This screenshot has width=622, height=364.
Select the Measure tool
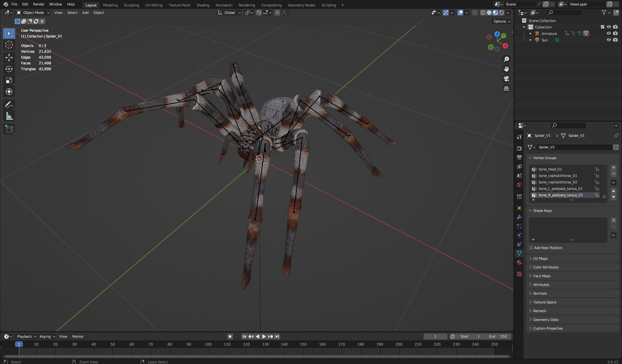tap(9, 116)
